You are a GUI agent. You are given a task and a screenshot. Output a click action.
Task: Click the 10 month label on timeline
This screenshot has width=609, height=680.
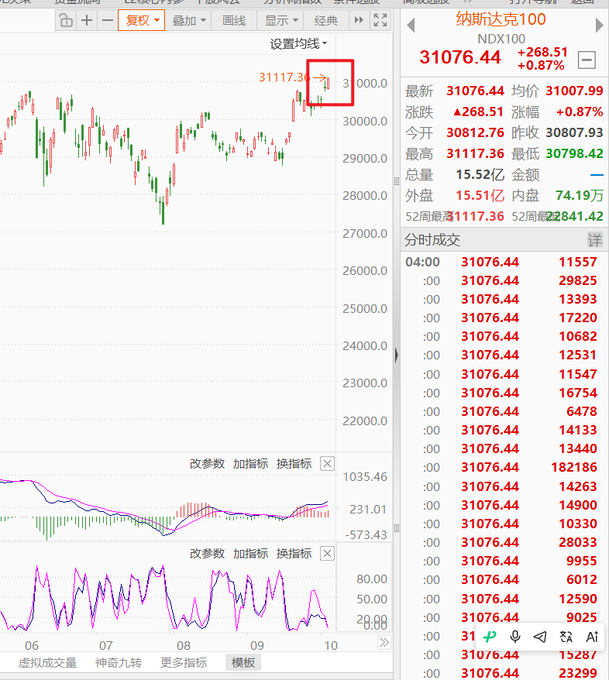tap(331, 645)
